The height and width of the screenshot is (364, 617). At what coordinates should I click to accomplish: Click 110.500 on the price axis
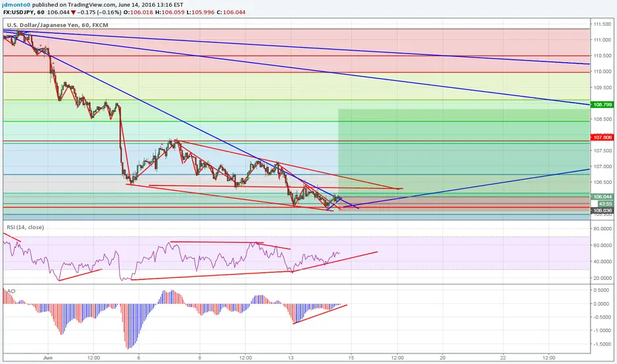coord(602,56)
